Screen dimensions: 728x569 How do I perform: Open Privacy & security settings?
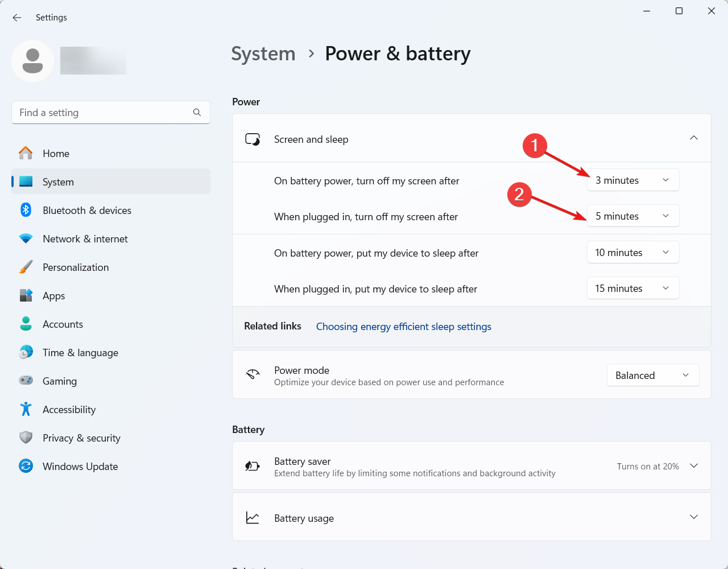(111, 438)
